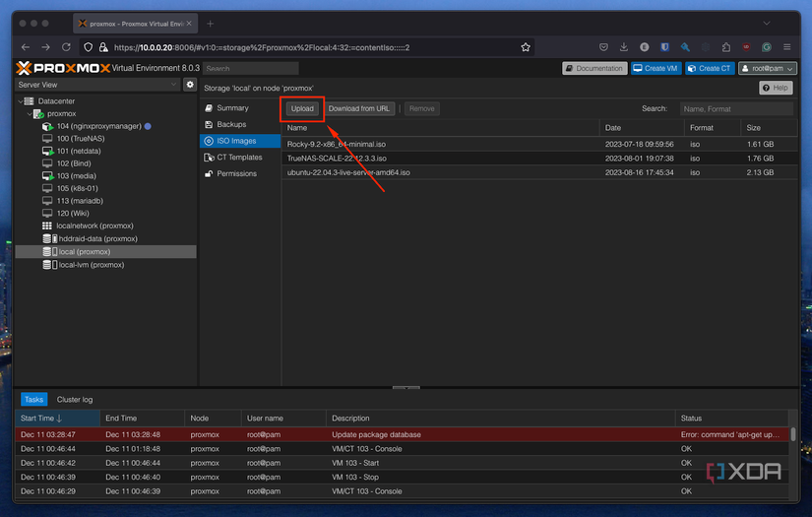Switch to the Tasks tab
The height and width of the screenshot is (517, 812).
pyautogui.click(x=33, y=400)
